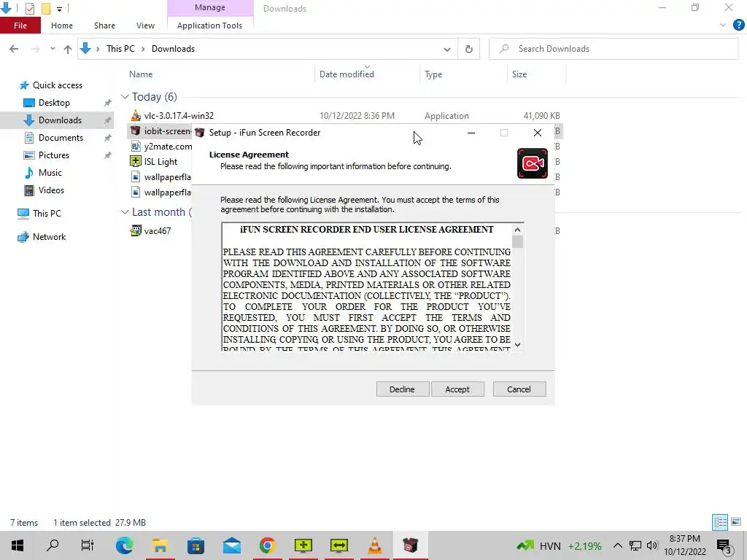The height and width of the screenshot is (560, 747).
Task: Open File Explorer taskbar icon
Action: 160,545
